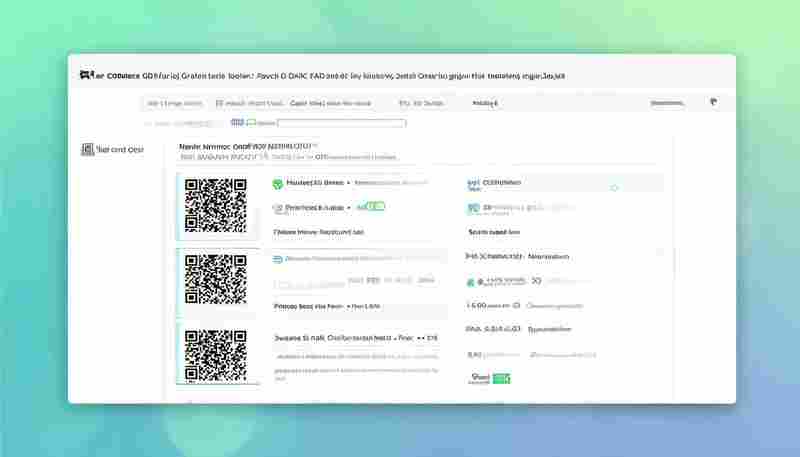The width and height of the screenshot is (800, 457).
Task: Select the toolbar tab with the small square icon
Action: click(x=248, y=103)
